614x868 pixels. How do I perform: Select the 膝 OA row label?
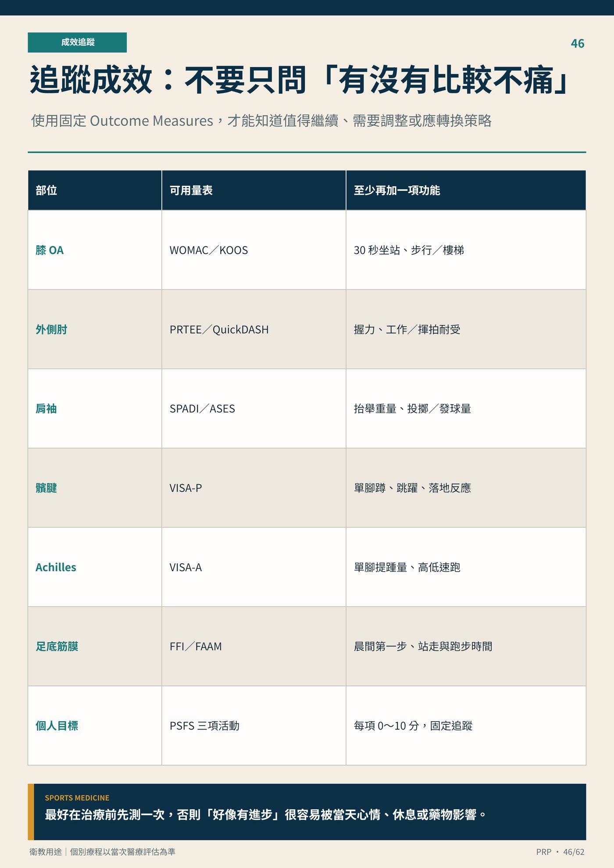(50, 250)
